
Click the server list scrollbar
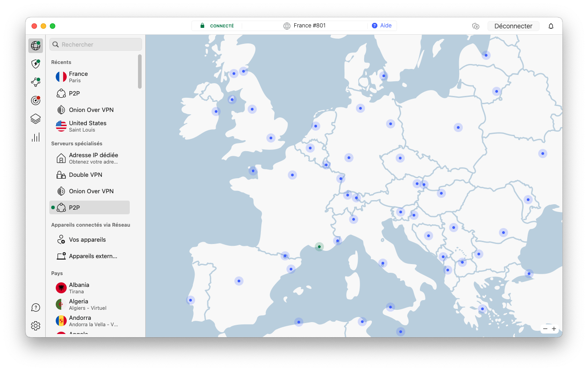(x=140, y=72)
